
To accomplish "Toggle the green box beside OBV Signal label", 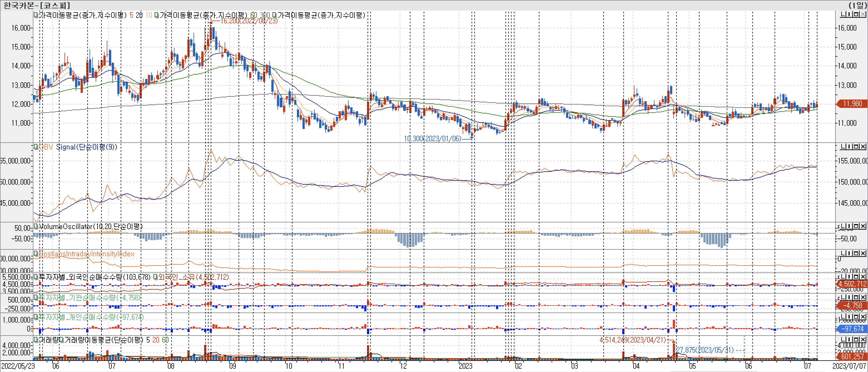I will coord(36,147).
